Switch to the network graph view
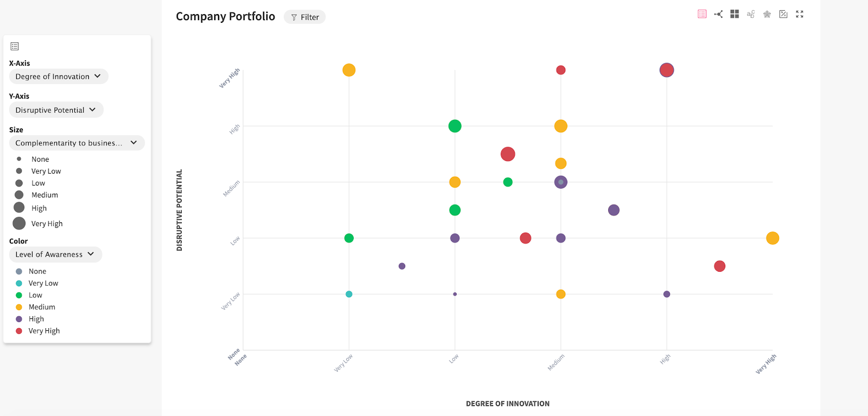 718,14
